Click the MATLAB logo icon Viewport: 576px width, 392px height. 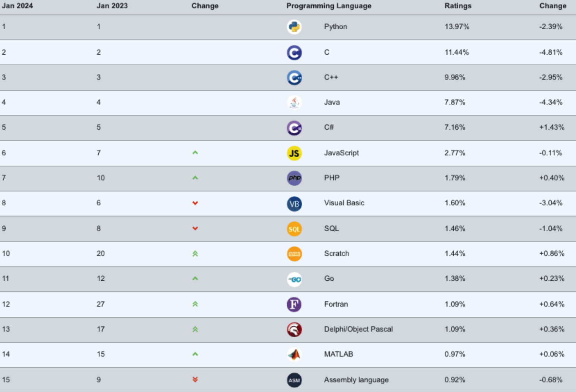pyautogui.click(x=294, y=354)
